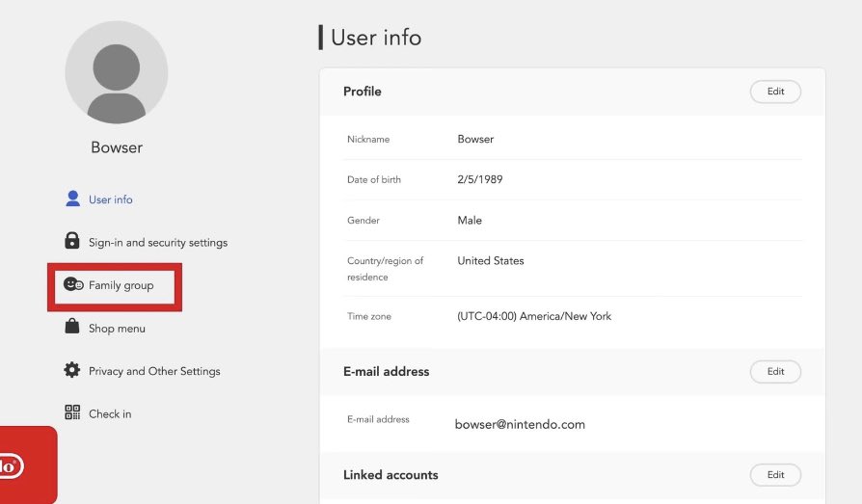Open the Shop menu page
Viewport: 862px width, 504px height.
[x=117, y=328]
